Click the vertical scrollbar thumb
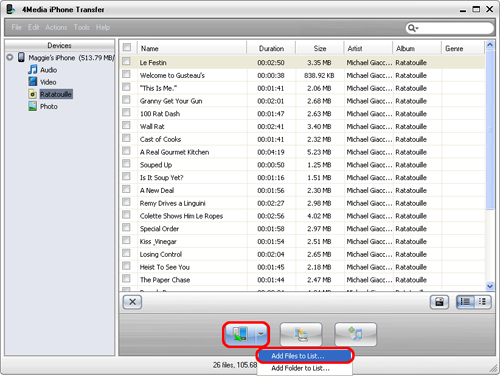 (490, 130)
